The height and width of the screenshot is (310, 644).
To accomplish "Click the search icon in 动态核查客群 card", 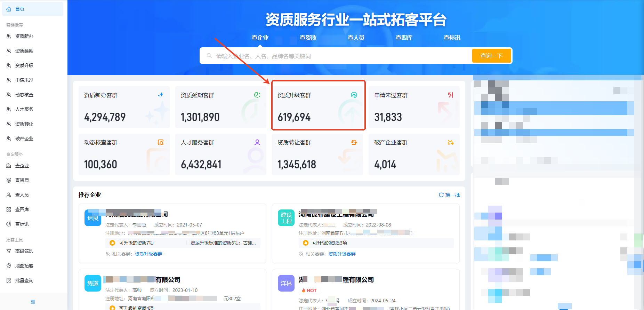I will [160, 142].
